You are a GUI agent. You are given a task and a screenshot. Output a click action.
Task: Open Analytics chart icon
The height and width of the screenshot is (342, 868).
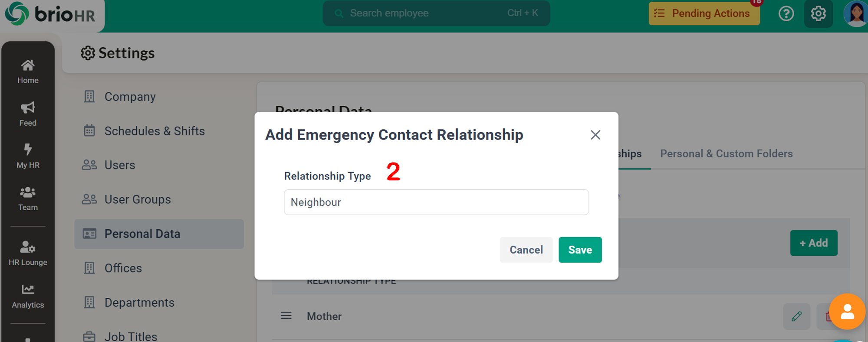click(x=28, y=289)
